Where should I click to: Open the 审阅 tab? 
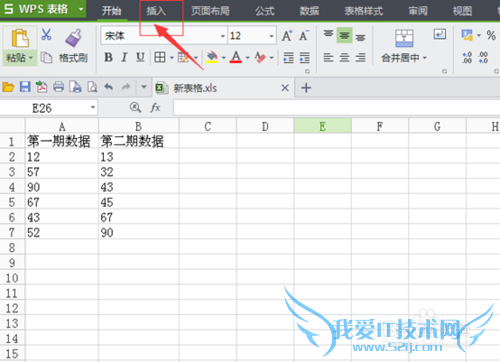pyautogui.click(x=418, y=11)
